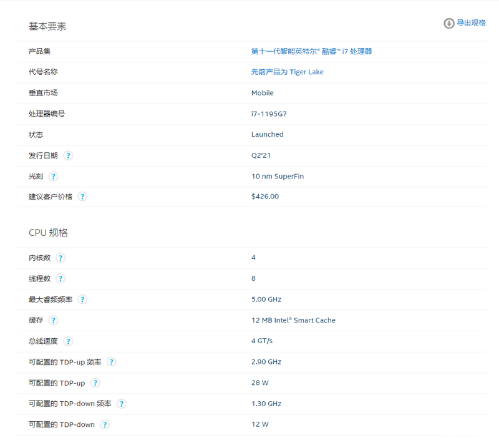The height and width of the screenshot is (448, 499).
Task: Select the 2.90 GHz frequency value
Action: [x=266, y=362]
